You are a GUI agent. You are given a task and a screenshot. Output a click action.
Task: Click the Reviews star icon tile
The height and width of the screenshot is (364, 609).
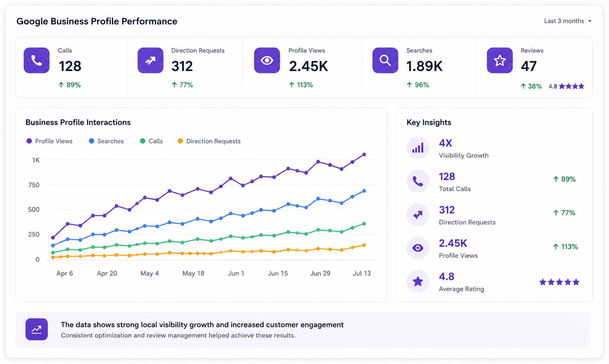[500, 60]
